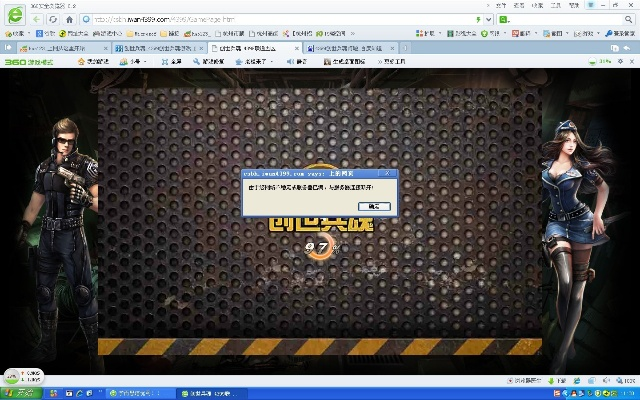Open the hao123 bookmark
The width and height of the screenshot is (640, 400).
[197, 33]
